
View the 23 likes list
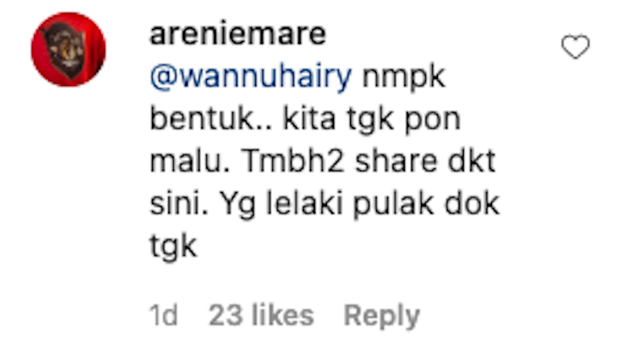pyautogui.click(x=261, y=315)
